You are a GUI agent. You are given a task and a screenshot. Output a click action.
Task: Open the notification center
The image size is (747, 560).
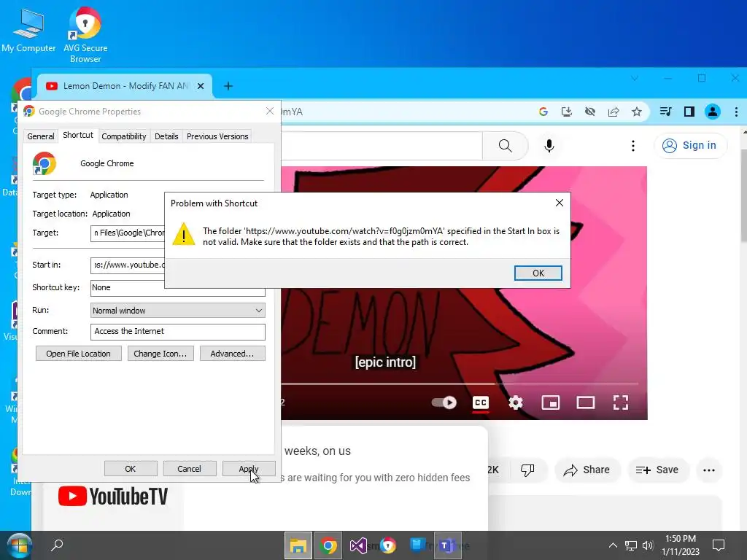point(719,545)
